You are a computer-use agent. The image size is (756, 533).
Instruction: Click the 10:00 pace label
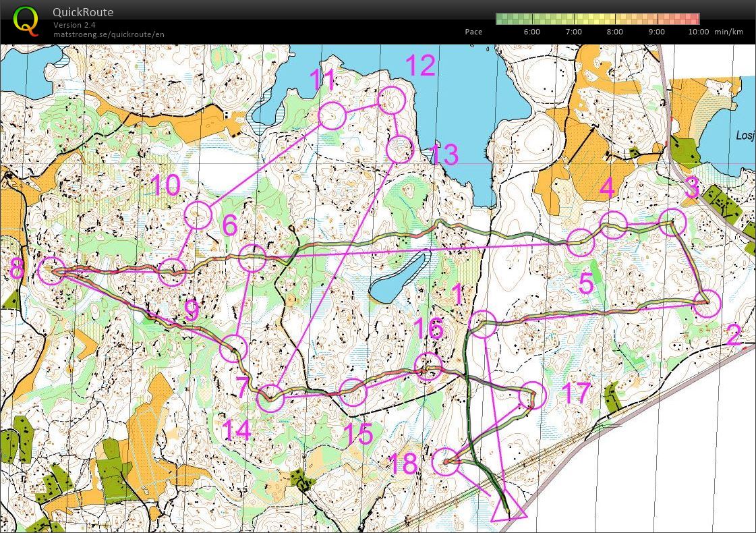point(698,32)
